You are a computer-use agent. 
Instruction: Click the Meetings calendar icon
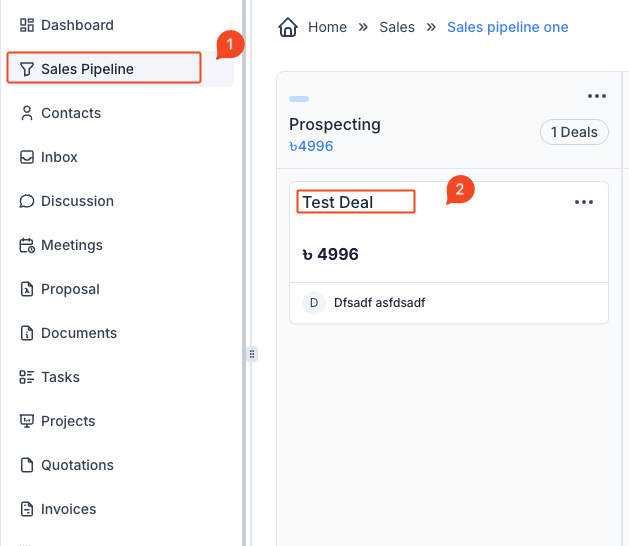27,245
